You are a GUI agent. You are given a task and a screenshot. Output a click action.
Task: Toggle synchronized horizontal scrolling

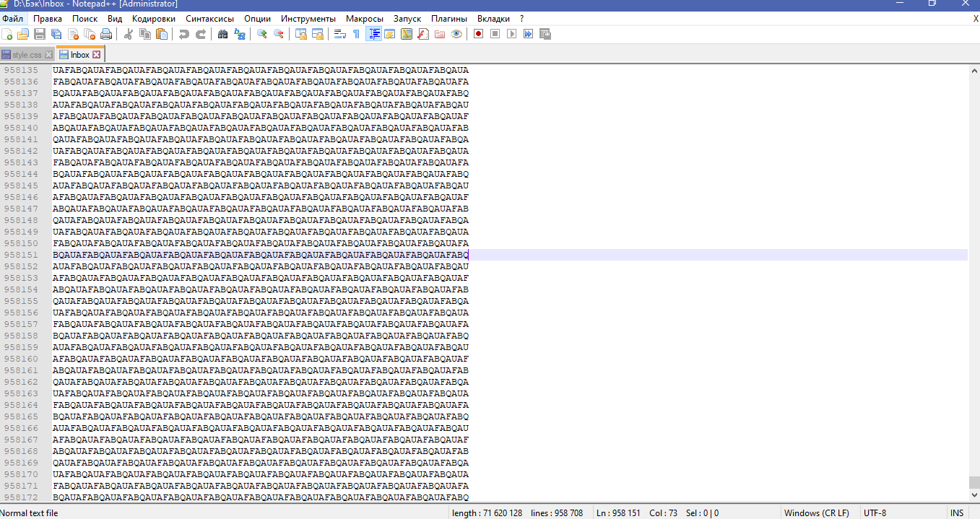tap(317, 34)
